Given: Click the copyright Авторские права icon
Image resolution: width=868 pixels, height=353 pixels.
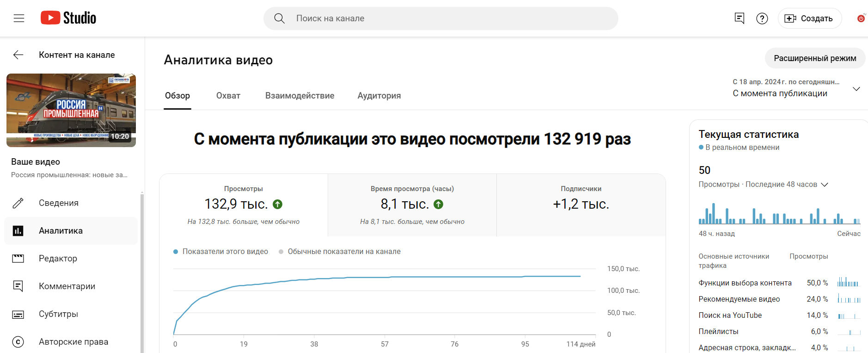Looking at the screenshot, I should click(x=18, y=342).
